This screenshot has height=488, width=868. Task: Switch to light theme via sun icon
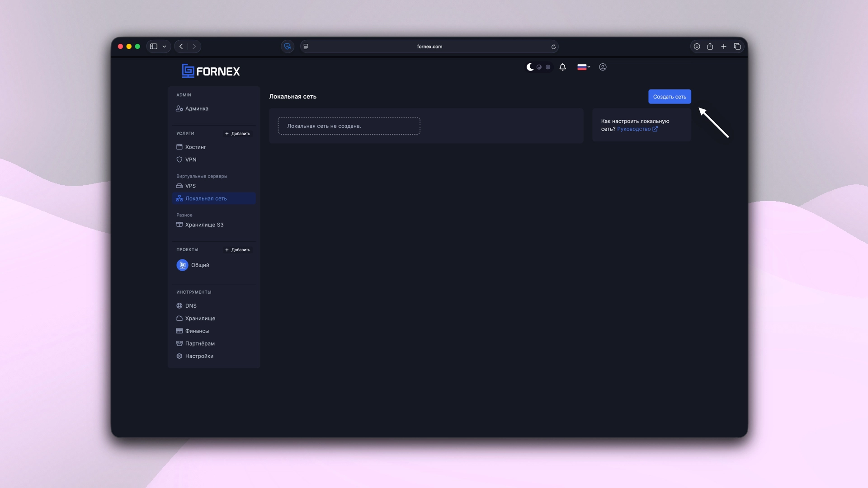548,67
